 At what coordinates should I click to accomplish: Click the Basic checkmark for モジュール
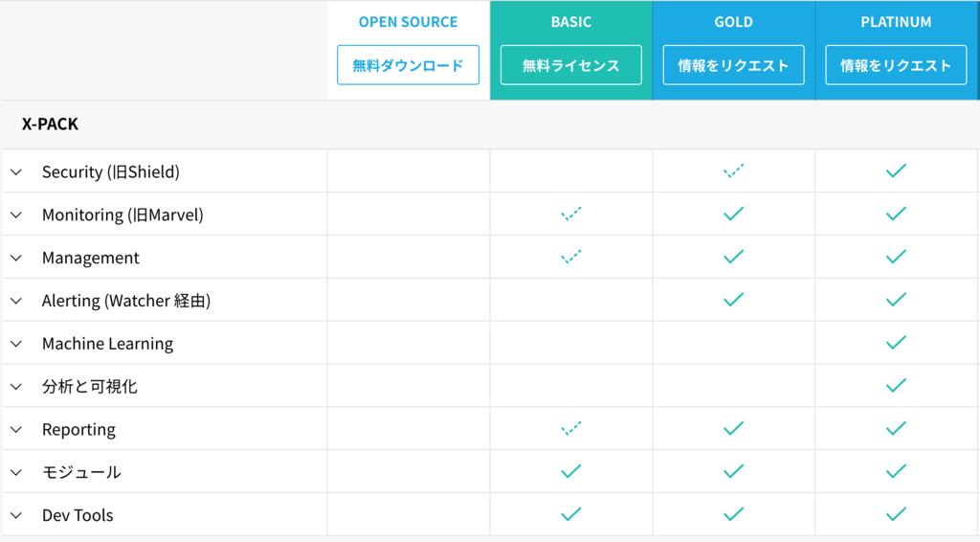[570, 471]
